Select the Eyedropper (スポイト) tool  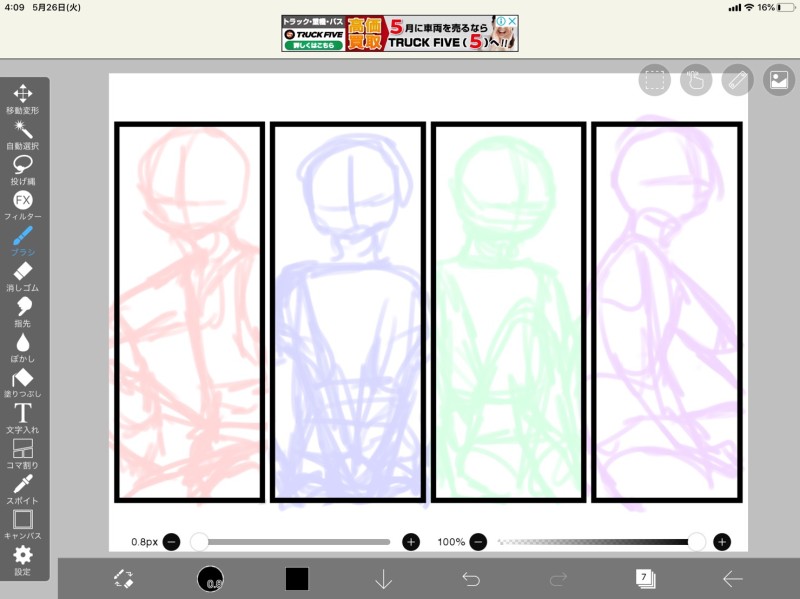tap(22, 490)
